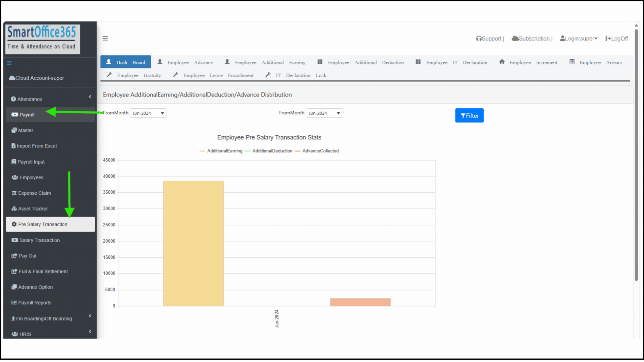644x362 pixels.
Task: Click the Payroll money icon
Action: [15, 115]
